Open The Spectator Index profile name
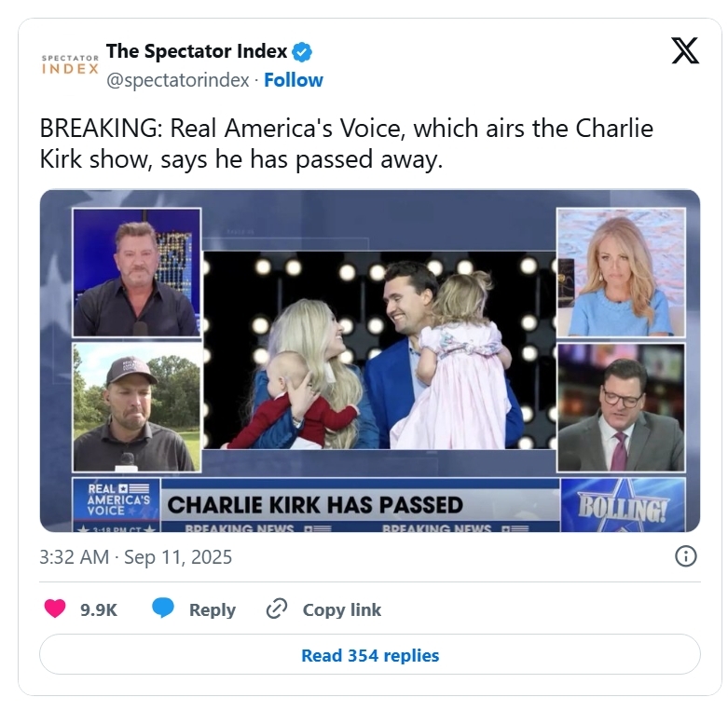 (197, 51)
